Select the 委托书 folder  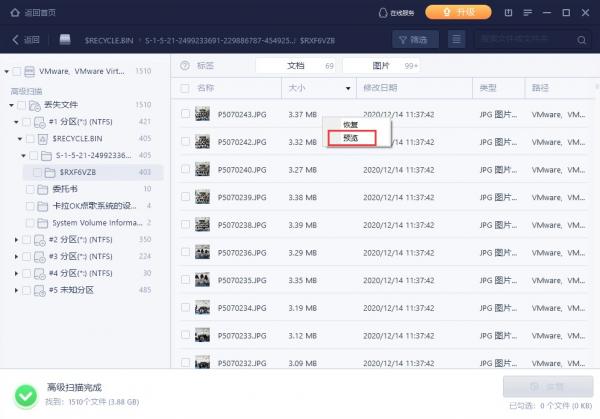pyautogui.click(x=65, y=189)
